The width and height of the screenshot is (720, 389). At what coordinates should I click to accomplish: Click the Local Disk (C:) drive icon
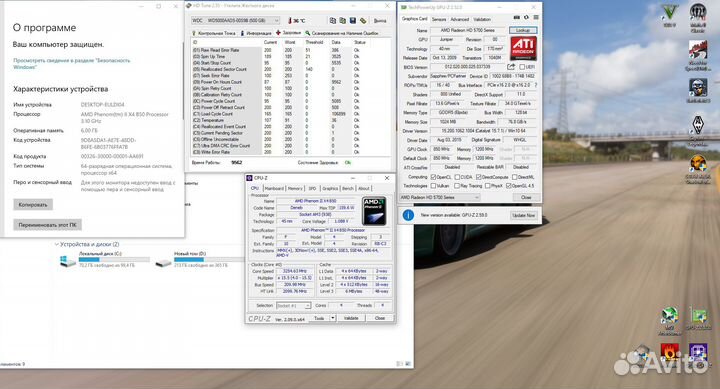click(x=68, y=261)
